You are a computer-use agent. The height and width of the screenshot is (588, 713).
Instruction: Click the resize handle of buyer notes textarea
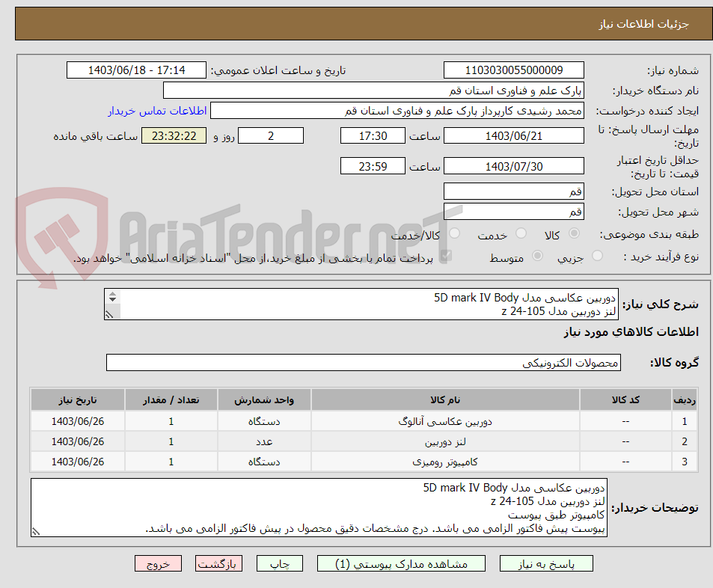click(x=36, y=531)
